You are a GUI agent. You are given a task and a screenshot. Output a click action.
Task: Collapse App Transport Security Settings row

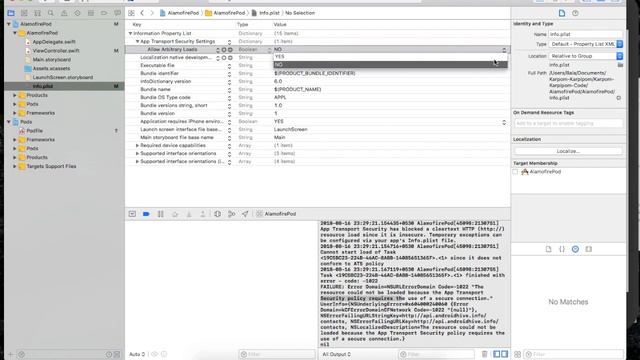click(x=138, y=42)
